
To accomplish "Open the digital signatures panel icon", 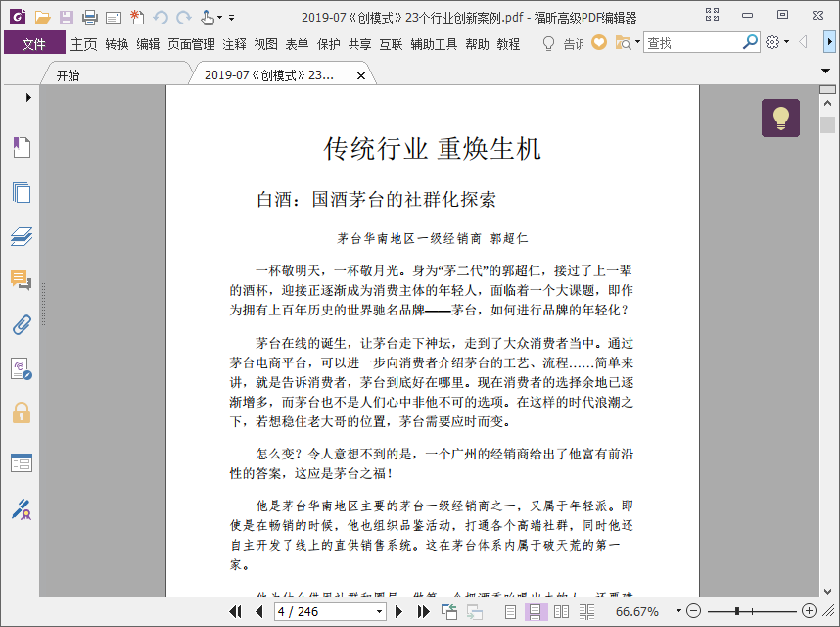I will click(x=22, y=369).
